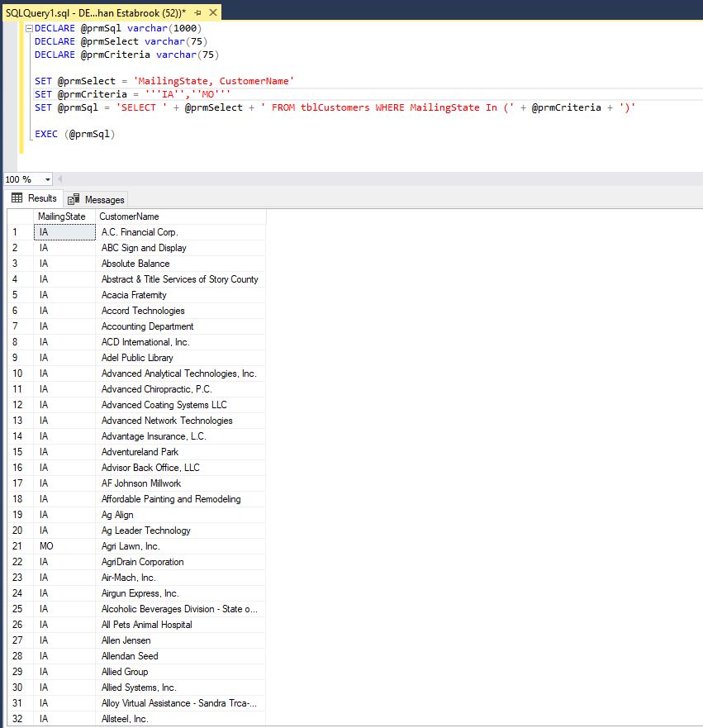The image size is (703, 728).
Task: Click 'Absolute Balance' cell
Action: click(181, 264)
